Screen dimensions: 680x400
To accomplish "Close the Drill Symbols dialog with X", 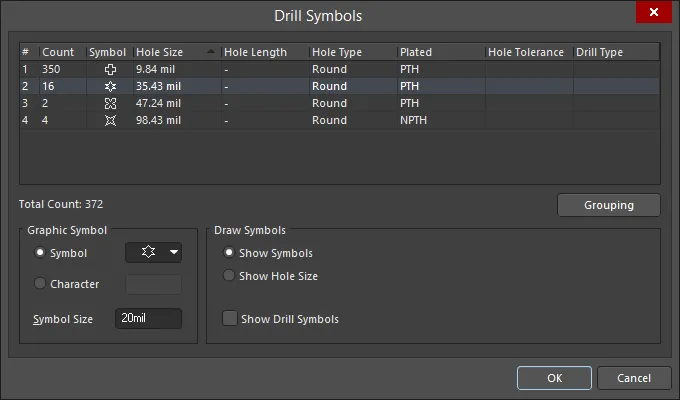I will (654, 12).
